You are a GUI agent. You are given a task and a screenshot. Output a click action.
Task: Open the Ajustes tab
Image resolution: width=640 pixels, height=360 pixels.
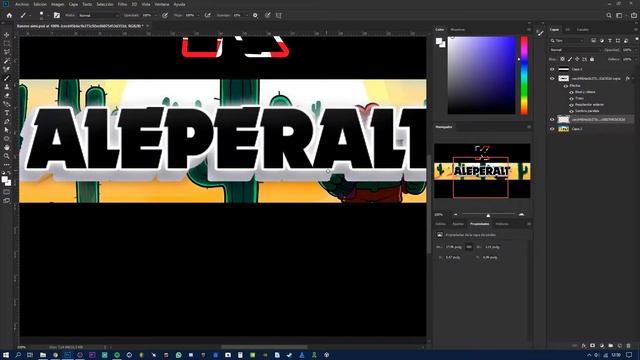pos(458,224)
